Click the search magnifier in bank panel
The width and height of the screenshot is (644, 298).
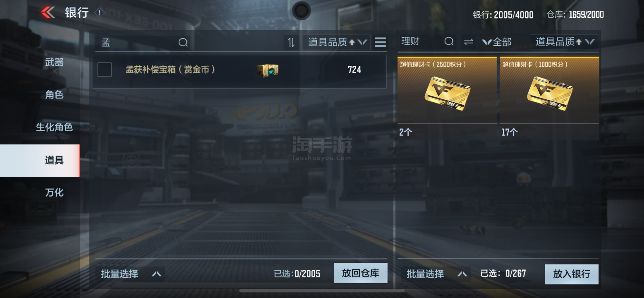(183, 42)
